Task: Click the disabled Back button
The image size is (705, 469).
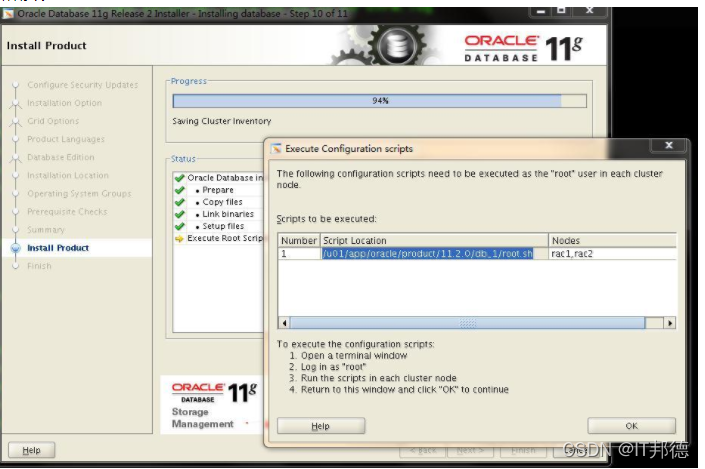Action: 423,450
